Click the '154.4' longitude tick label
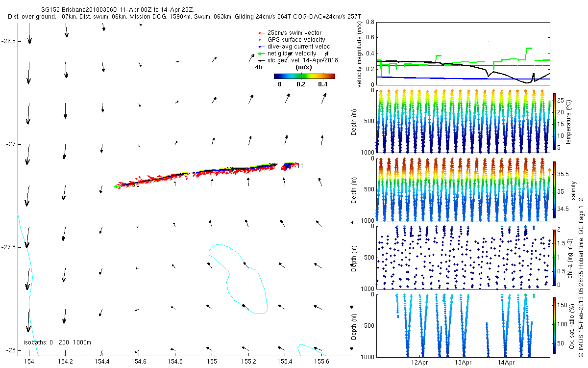 tap(102, 362)
